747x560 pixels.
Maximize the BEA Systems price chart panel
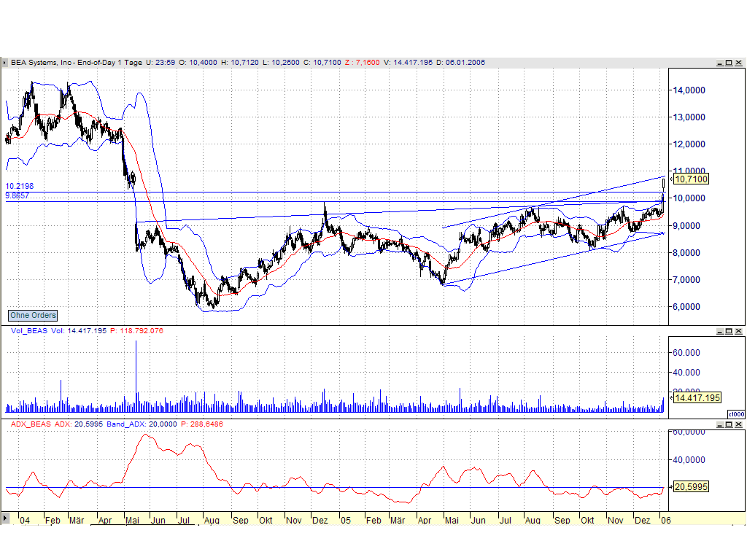729,63
